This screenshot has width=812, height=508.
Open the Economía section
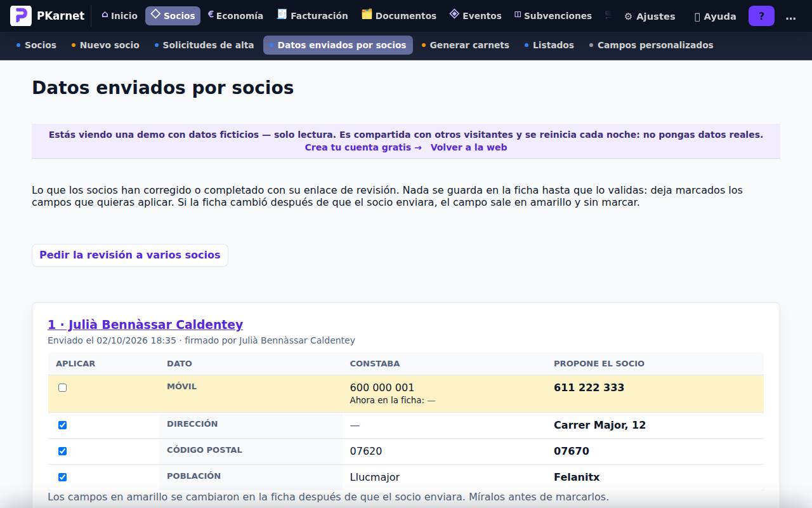[235, 16]
